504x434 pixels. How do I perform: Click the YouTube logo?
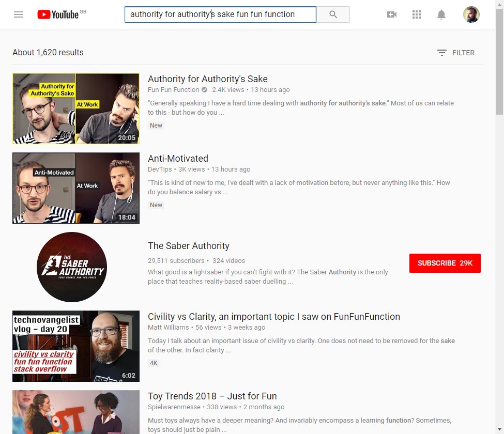[58, 14]
